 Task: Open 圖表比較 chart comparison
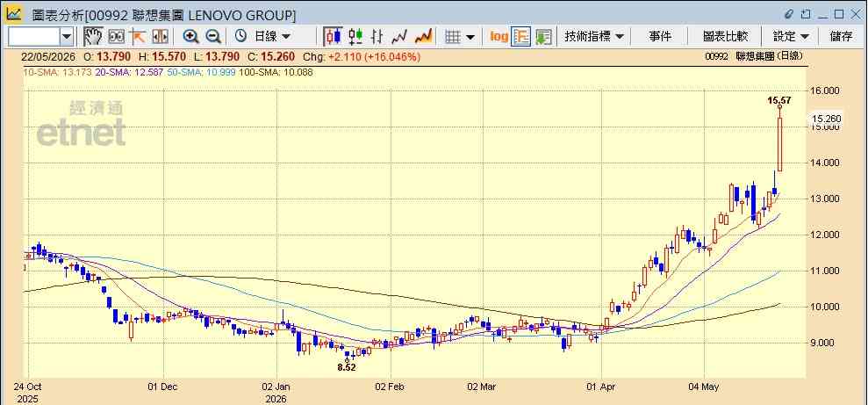[x=725, y=37]
